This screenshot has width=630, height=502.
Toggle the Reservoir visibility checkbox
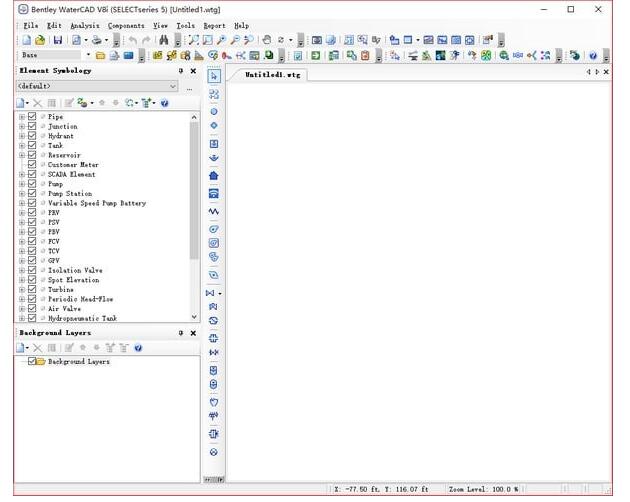[32, 155]
